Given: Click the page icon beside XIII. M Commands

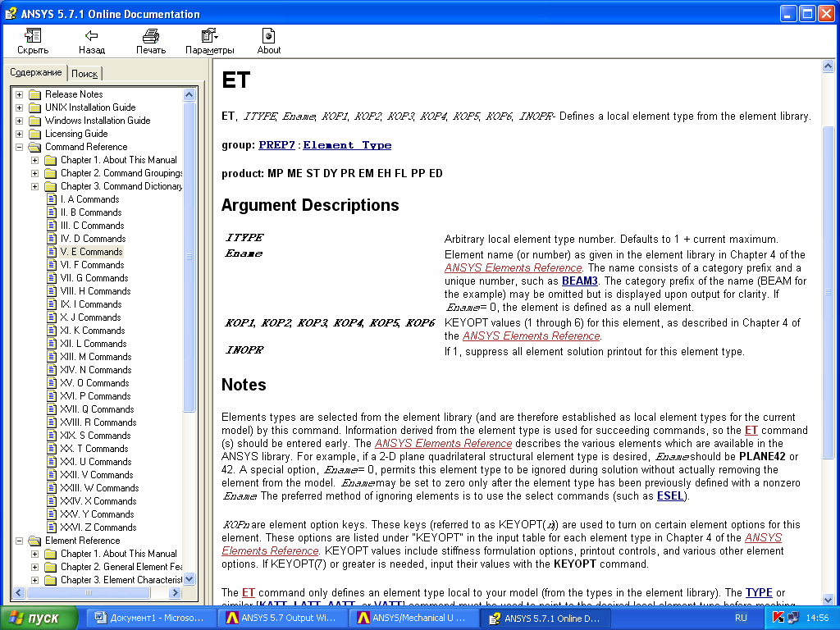Looking at the screenshot, I should 52,357.
